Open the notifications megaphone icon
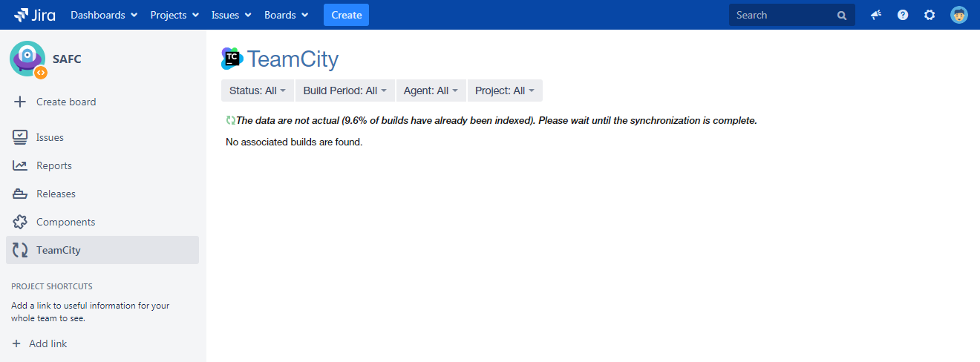 [x=876, y=15]
